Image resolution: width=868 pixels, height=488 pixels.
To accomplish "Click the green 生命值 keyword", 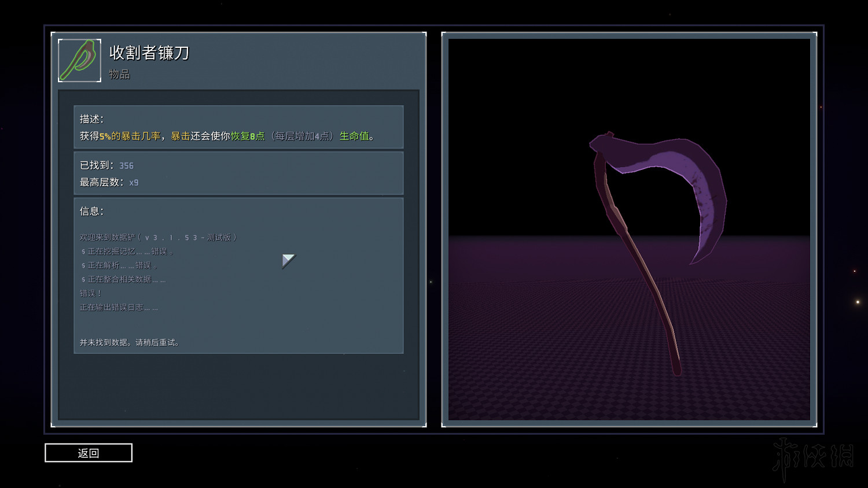I will (x=354, y=136).
